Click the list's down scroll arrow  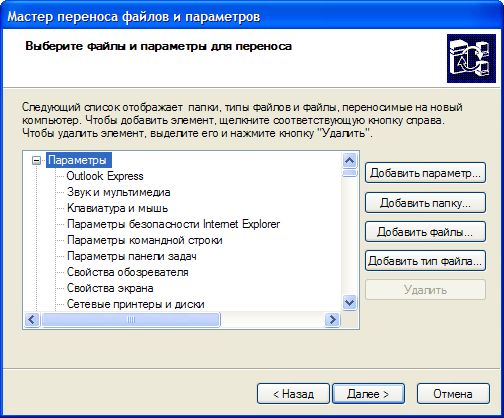(x=350, y=303)
